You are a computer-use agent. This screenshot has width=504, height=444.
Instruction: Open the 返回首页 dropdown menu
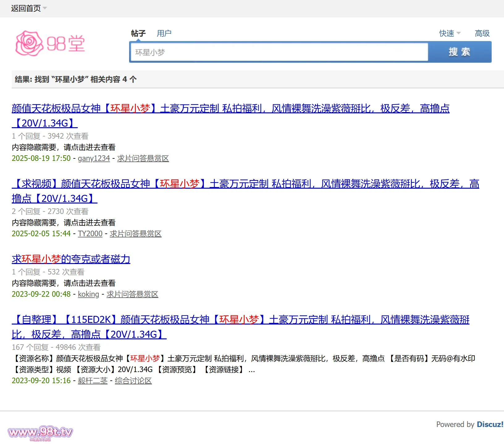pyautogui.click(x=28, y=8)
